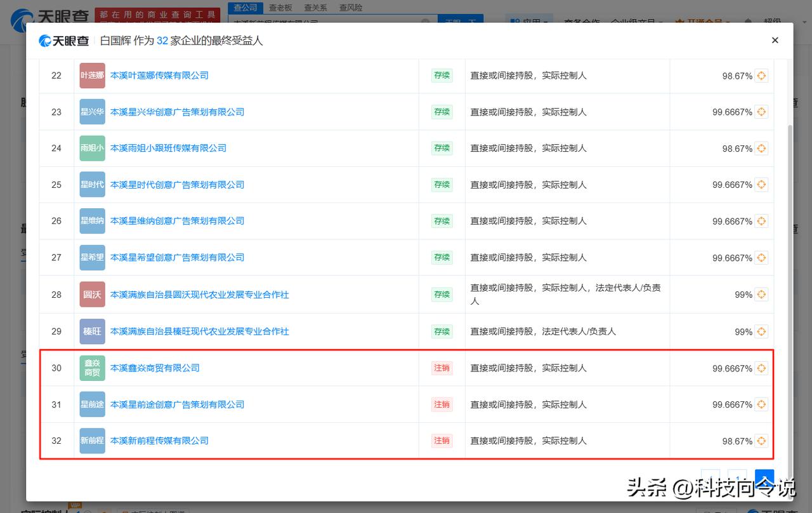Click the 叶莲娜 company logo tile

[x=92, y=76]
